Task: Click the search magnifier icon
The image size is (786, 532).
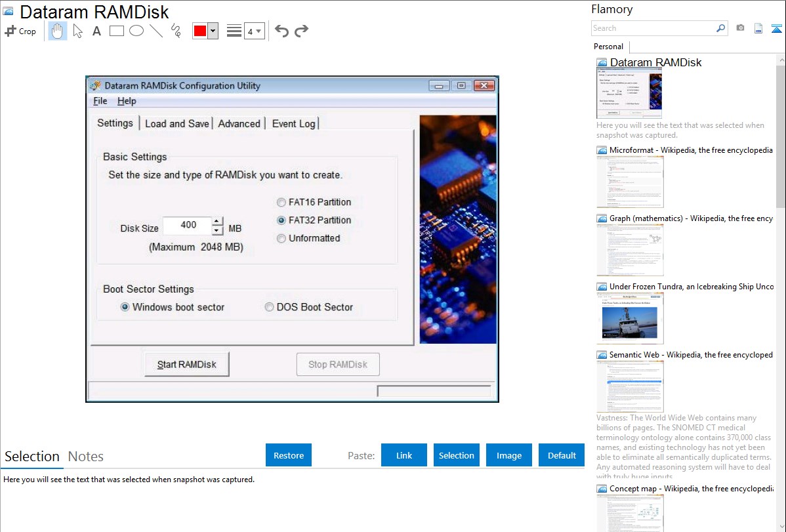Action: tap(721, 28)
